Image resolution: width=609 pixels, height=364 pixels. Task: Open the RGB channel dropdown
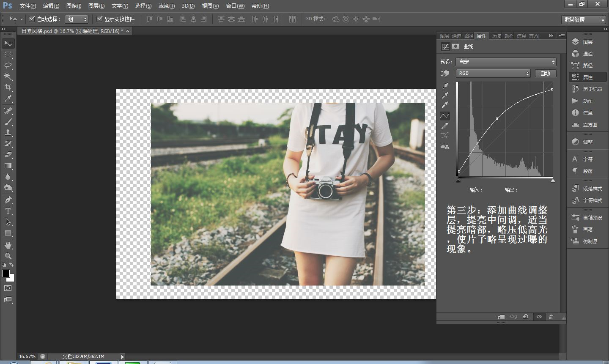(493, 73)
